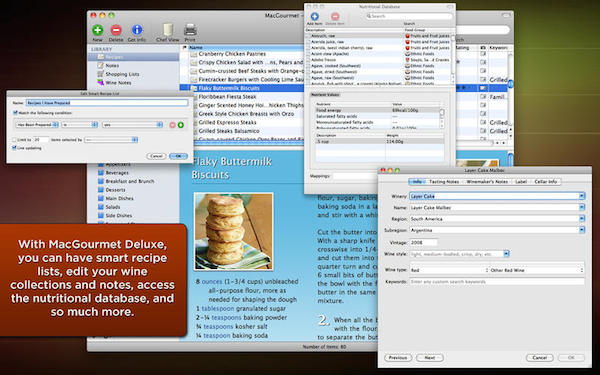Switch to the Label tab
This screenshot has width=600, height=375.
(x=521, y=182)
